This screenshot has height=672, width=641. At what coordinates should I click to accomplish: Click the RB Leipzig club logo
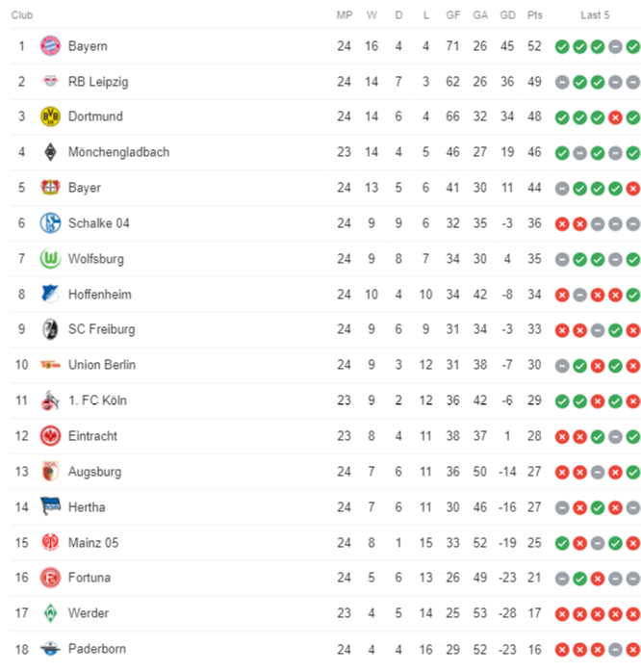[50, 81]
